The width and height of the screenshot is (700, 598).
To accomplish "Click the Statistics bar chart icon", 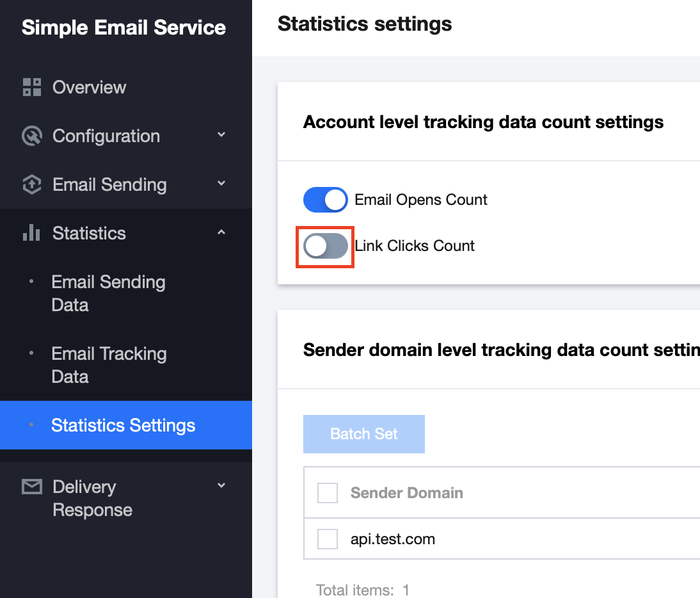I will click(x=31, y=233).
